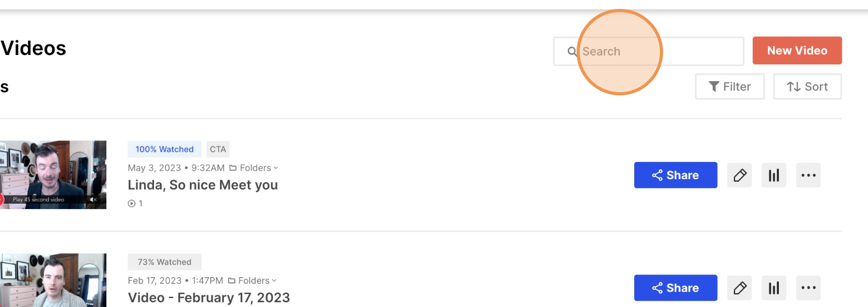View analytics bars for February 17 video

tap(774, 288)
